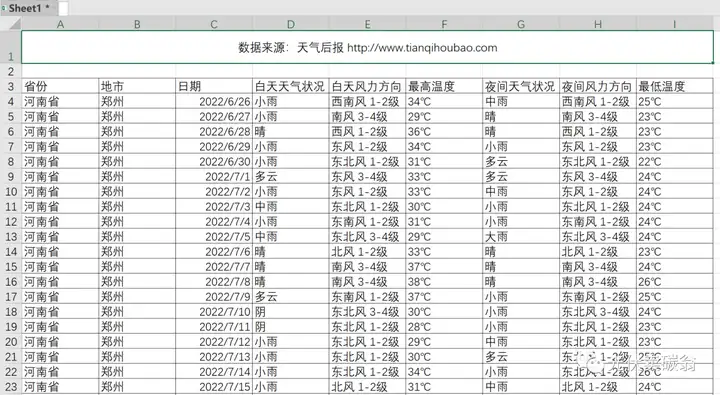
Task: Select the 省份 header cell
Action: coord(60,86)
